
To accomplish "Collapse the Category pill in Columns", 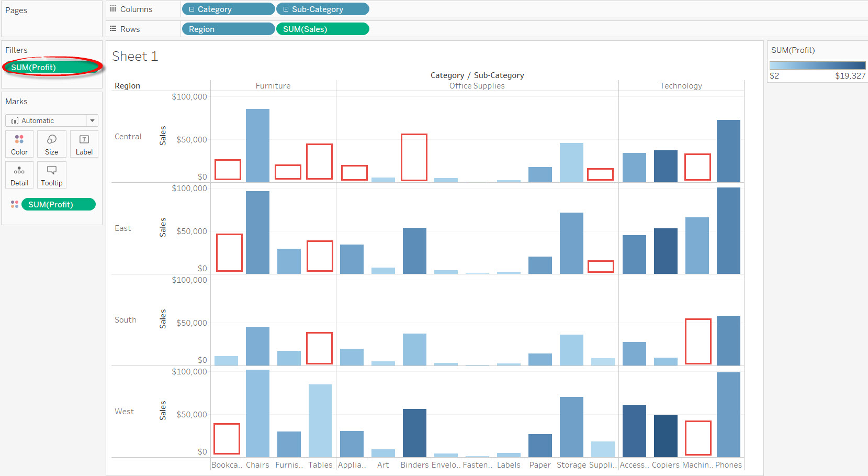I will coord(191,9).
